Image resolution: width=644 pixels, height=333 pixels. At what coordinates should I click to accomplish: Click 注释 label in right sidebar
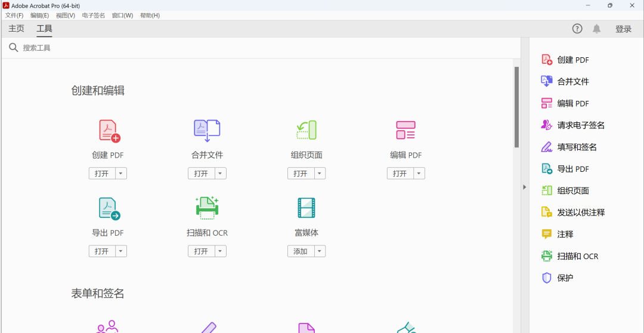pos(565,235)
